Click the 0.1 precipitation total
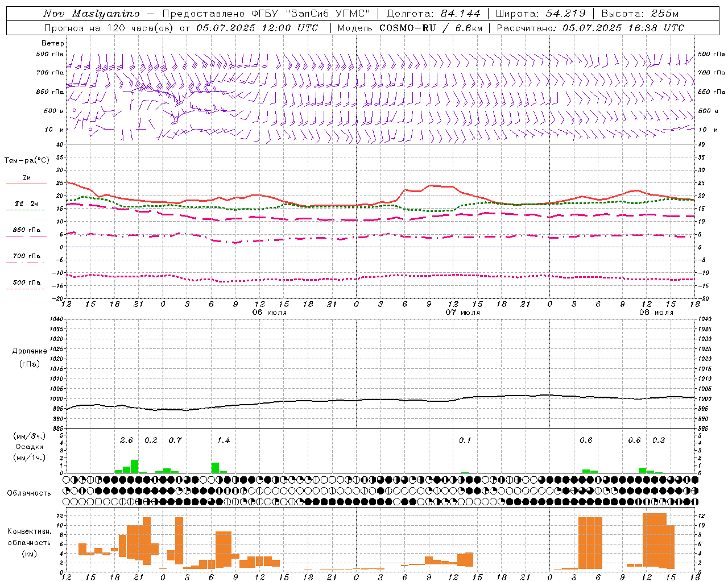Screen dimensions: 728x582 click(465, 440)
